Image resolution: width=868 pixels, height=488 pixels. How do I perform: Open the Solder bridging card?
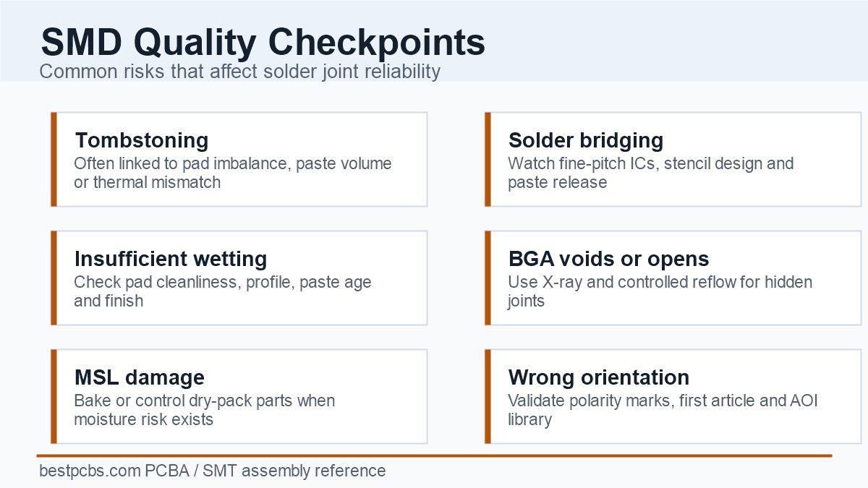click(x=673, y=159)
